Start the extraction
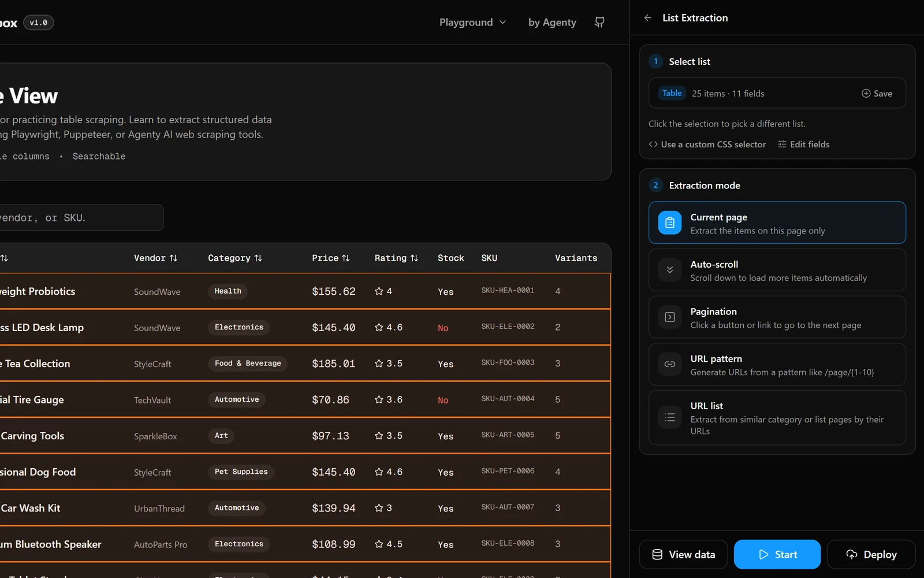The width and height of the screenshot is (924, 578). tap(777, 555)
